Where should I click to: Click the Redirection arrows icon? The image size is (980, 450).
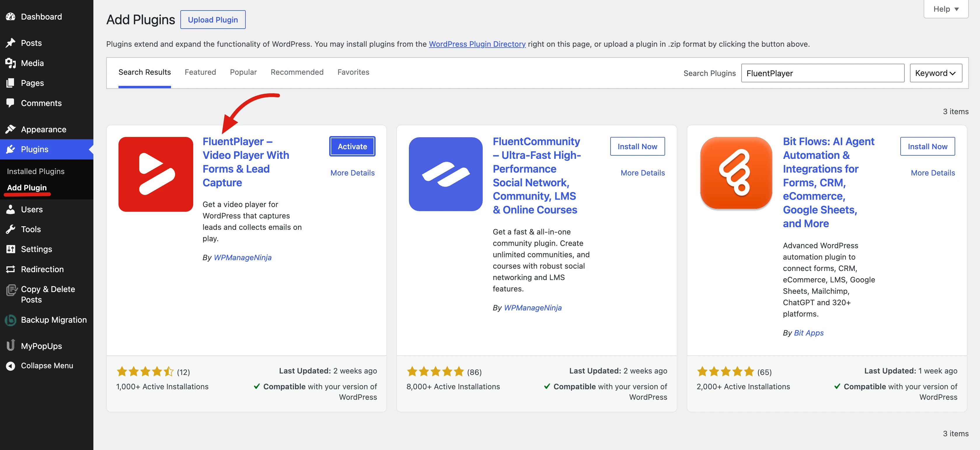(11, 269)
